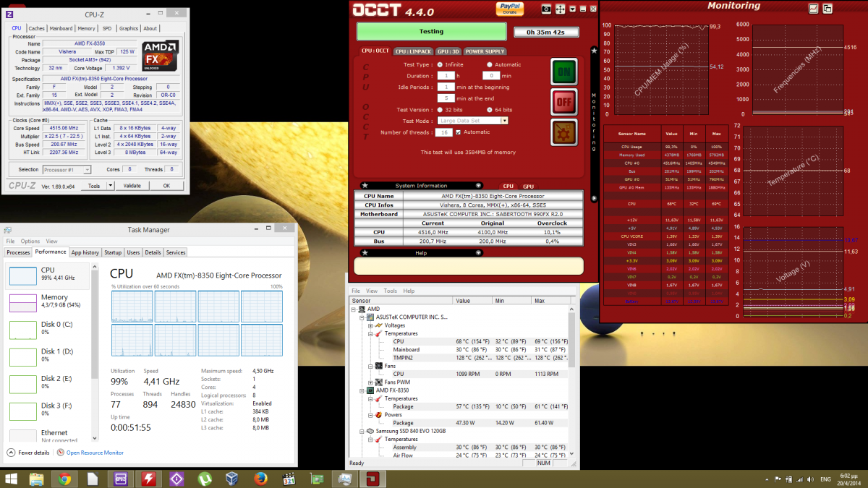Open the App history tab in Task Manager
Screen dimensions: 868x488
(x=85, y=252)
